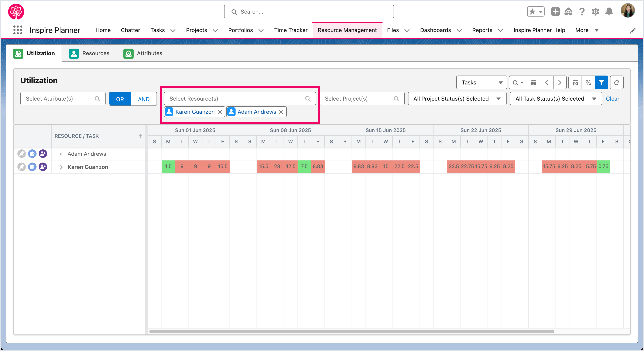Expand the Files nav menu chevron
This screenshot has width=644, height=351.
pyautogui.click(x=407, y=30)
